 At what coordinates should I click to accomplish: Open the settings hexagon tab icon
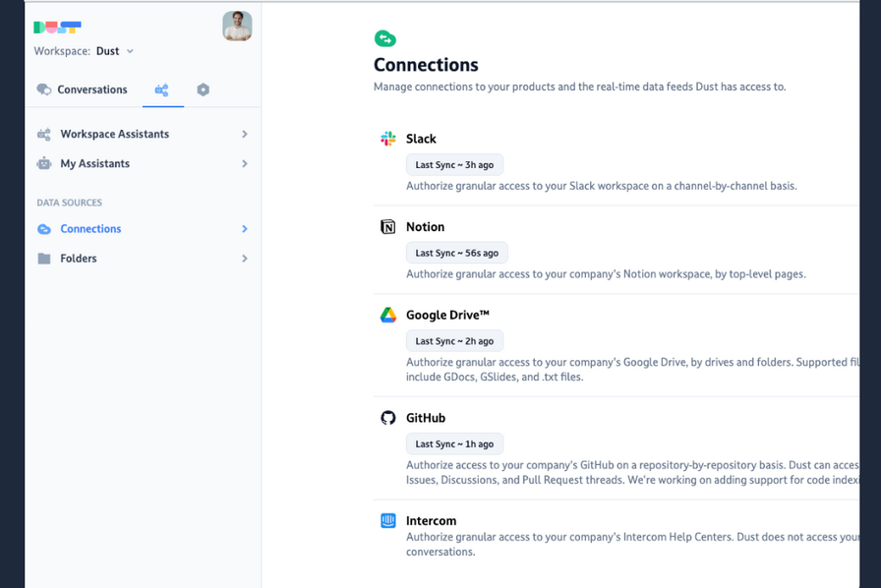tap(203, 89)
